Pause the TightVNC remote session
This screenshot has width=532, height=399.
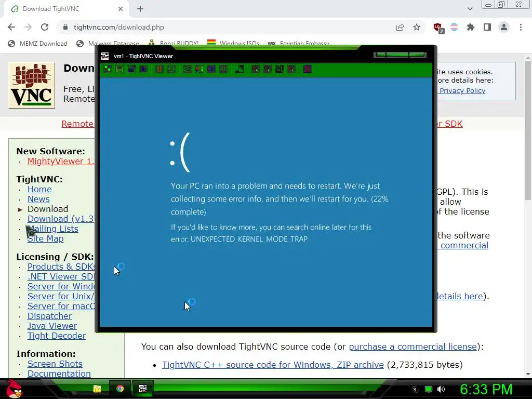[x=159, y=69]
